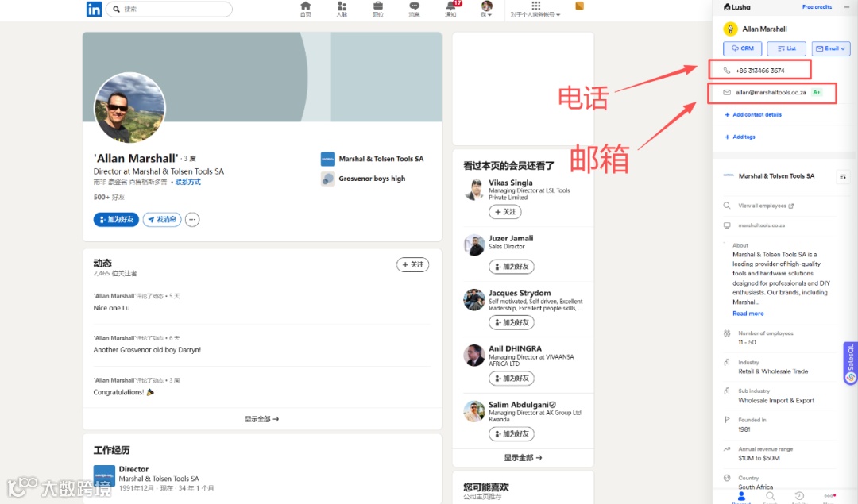Add Jacques Strydom as a connection
This screenshot has width=858, height=504.
point(512,322)
